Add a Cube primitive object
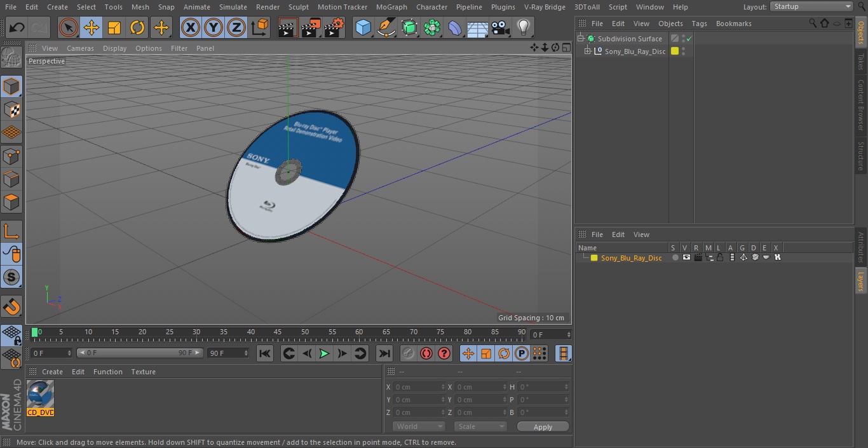This screenshot has width=868, height=448. (x=363, y=28)
